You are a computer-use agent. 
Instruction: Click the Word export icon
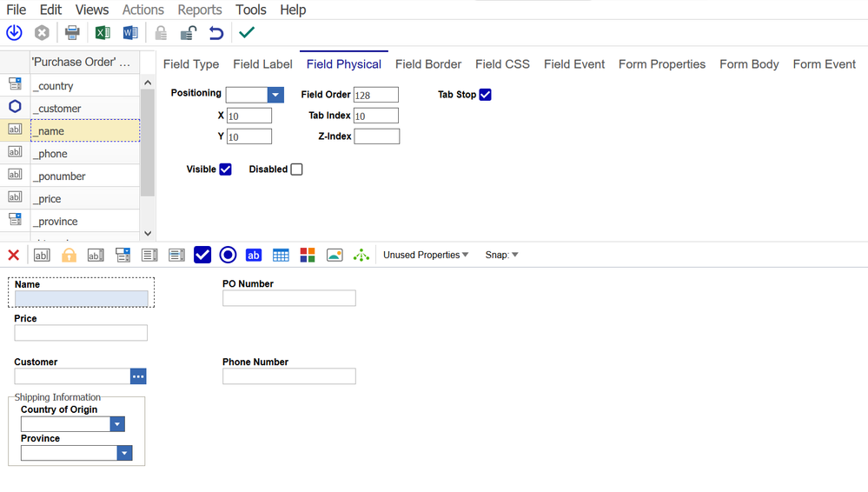(130, 33)
